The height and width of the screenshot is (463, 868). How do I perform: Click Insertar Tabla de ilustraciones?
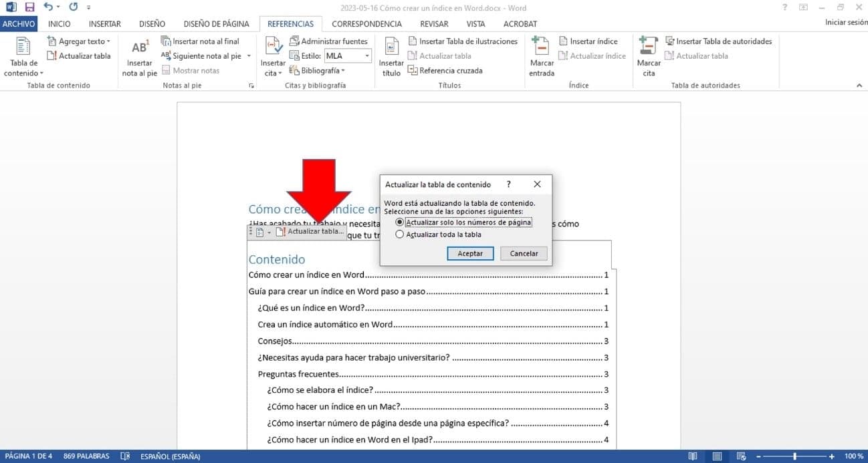click(x=463, y=41)
